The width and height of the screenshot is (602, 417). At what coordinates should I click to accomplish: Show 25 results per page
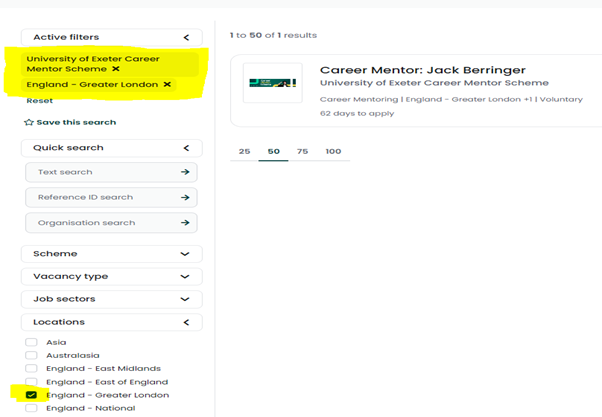point(244,152)
